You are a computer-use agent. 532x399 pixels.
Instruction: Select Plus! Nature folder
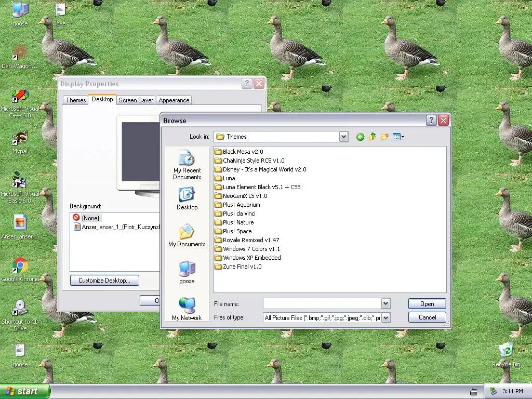tap(234, 222)
